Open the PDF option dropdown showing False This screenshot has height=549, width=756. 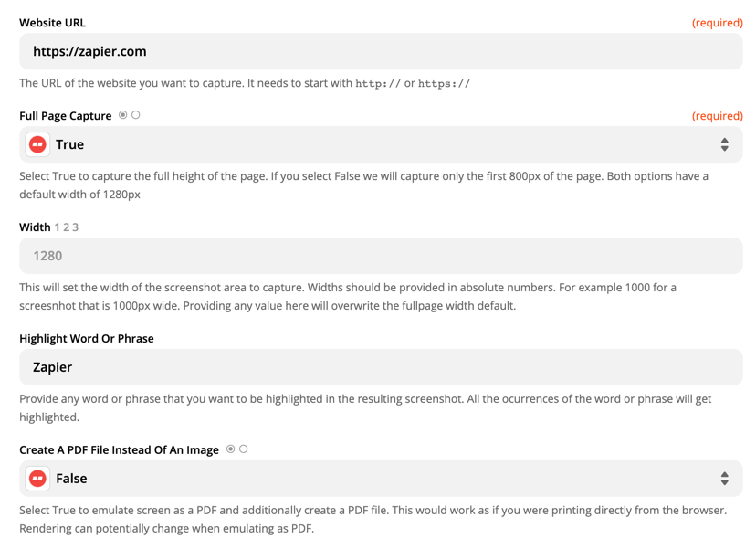(x=381, y=479)
